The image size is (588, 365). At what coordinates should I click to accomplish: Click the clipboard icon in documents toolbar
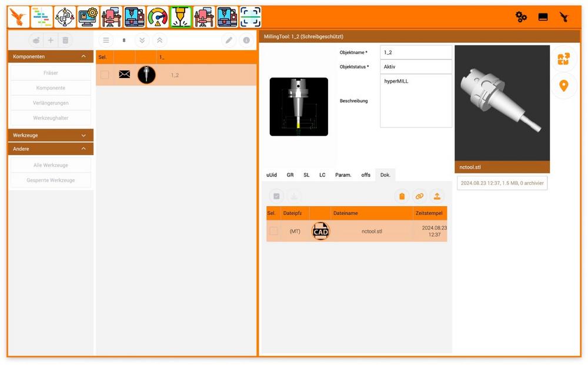tap(402, 196)
